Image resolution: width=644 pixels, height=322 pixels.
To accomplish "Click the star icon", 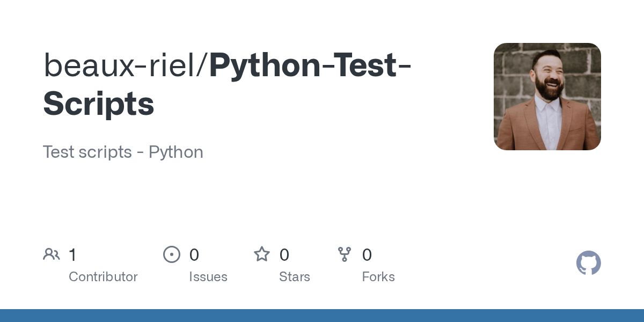I will (x=262, y=254).
